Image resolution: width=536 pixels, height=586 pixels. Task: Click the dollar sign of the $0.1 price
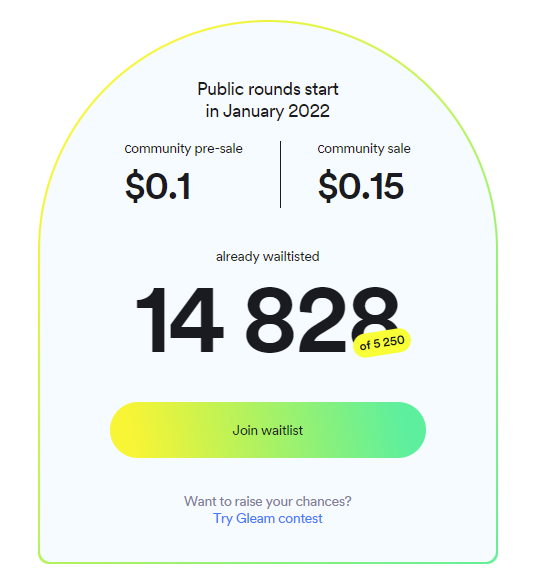135,185
